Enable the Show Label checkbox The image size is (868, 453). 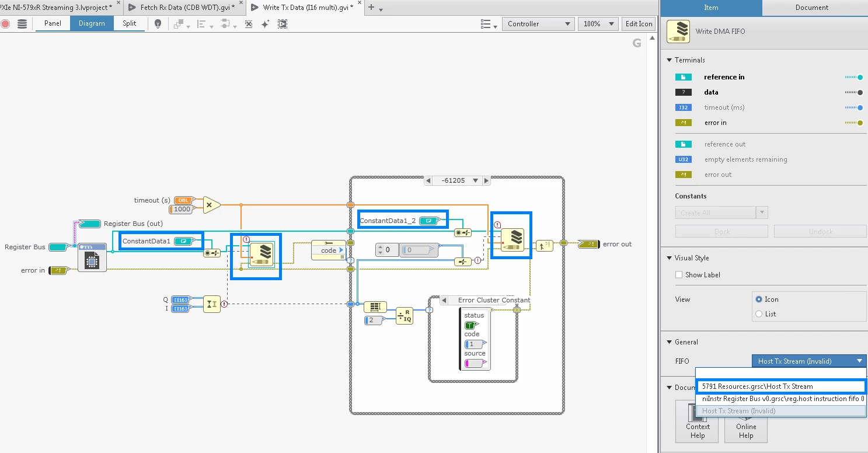tap(679, 274)
